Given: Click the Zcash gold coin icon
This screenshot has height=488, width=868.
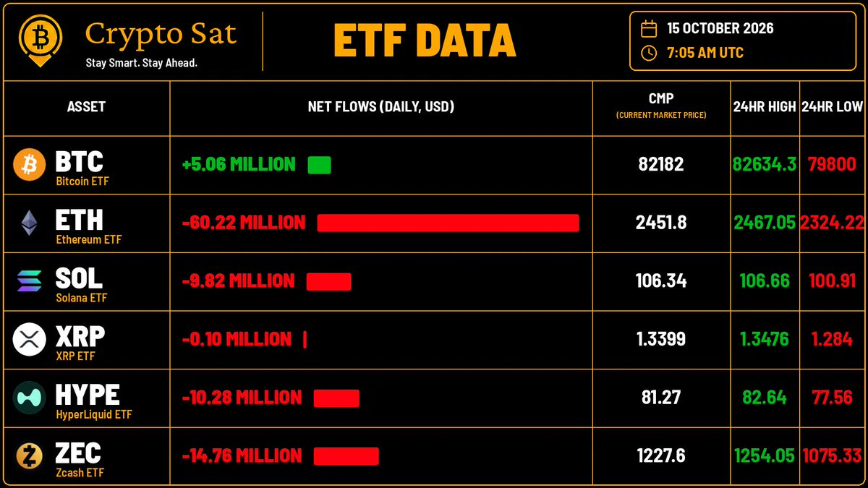Looking at the screenshot, I should coord(30,456).
